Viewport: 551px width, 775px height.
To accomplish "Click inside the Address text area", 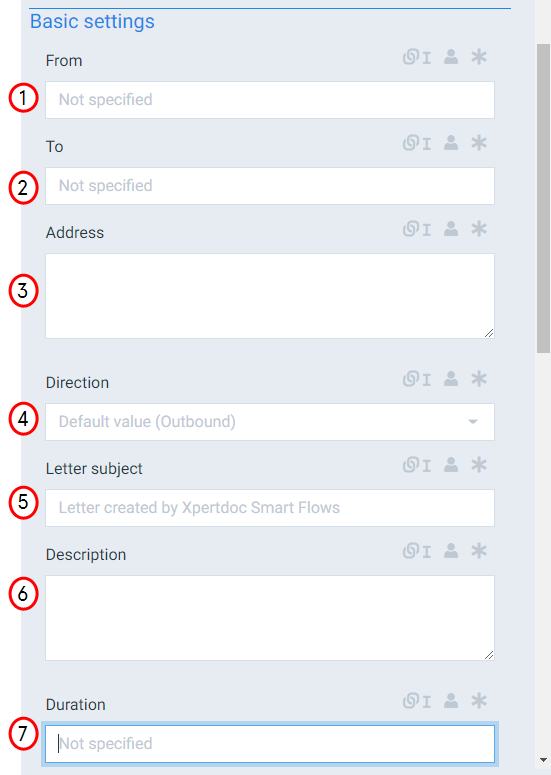I will coord(270,296).
